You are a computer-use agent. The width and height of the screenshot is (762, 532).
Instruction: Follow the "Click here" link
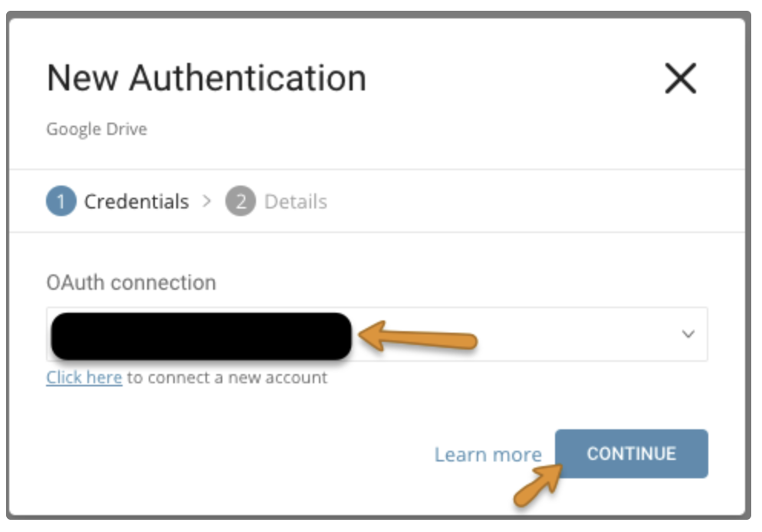tap(84, 378)
